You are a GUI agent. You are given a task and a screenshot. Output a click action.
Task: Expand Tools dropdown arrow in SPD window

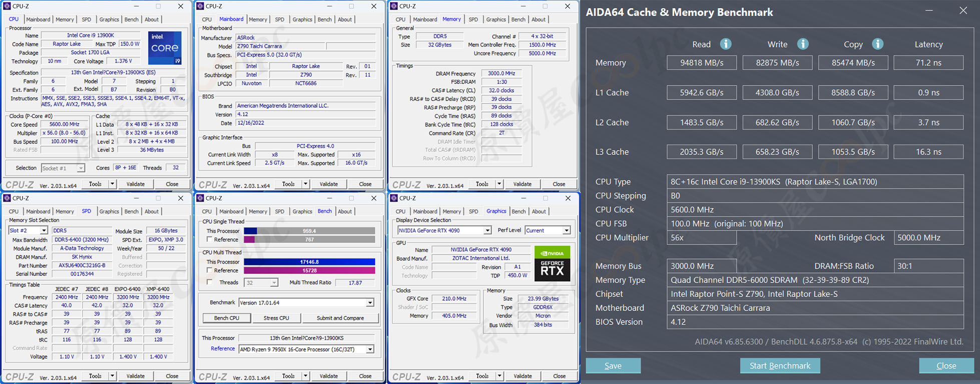coord(112,376)
